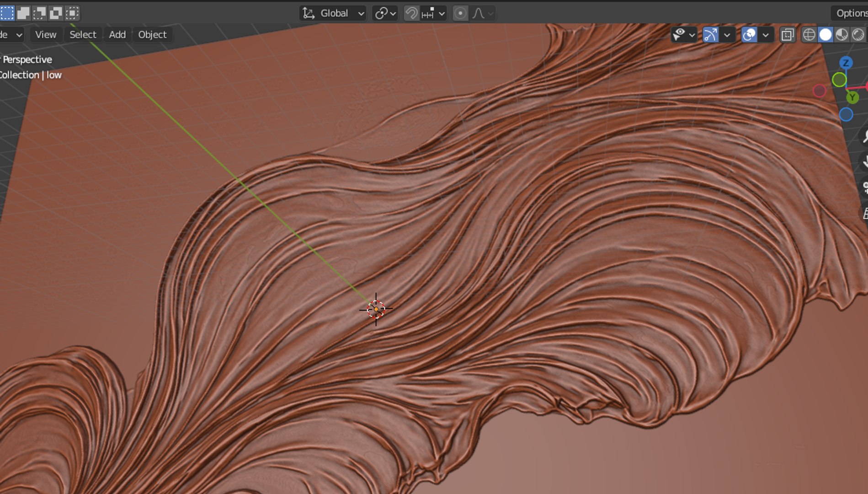Switch to Wireframe shading

click(809, 35)
